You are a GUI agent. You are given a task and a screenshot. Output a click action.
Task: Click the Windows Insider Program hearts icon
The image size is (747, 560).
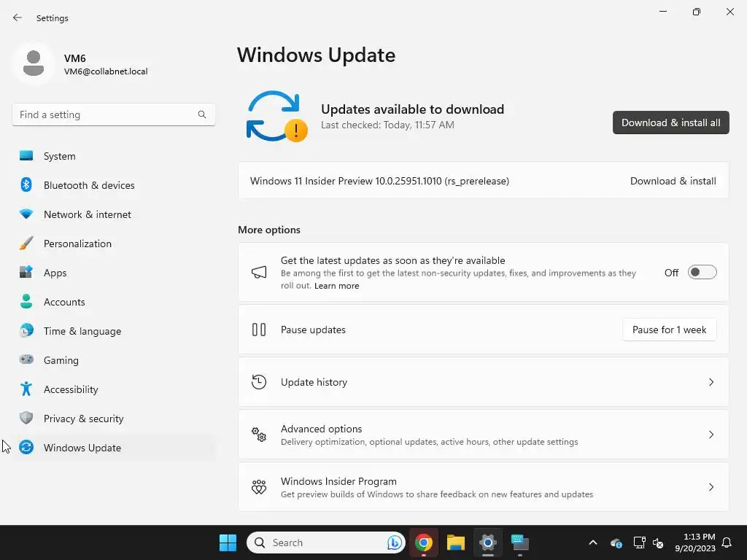[x=259, y=486]
